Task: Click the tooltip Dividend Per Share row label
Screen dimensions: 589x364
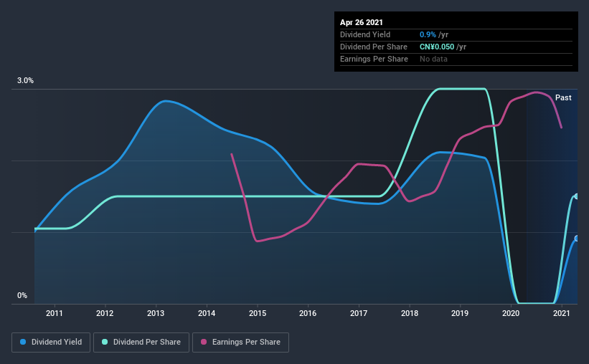Action: [373, 47]
